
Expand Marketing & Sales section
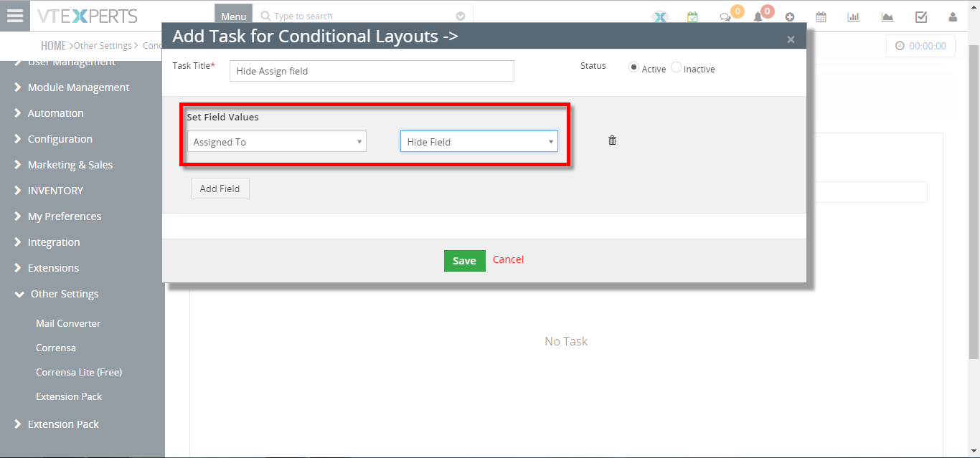[x=63, y=165]
